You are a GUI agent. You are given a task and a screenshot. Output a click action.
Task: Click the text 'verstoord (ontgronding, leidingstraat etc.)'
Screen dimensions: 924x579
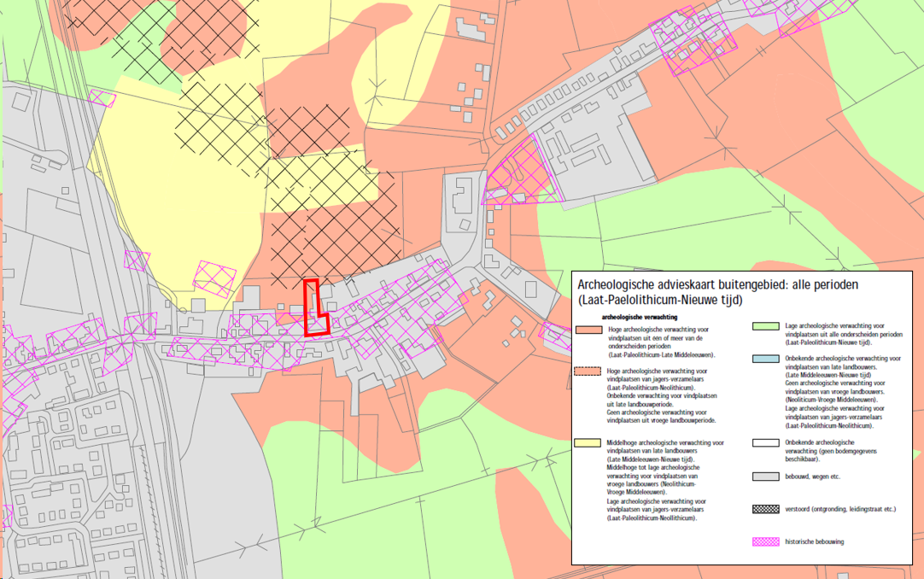(840, 509)
